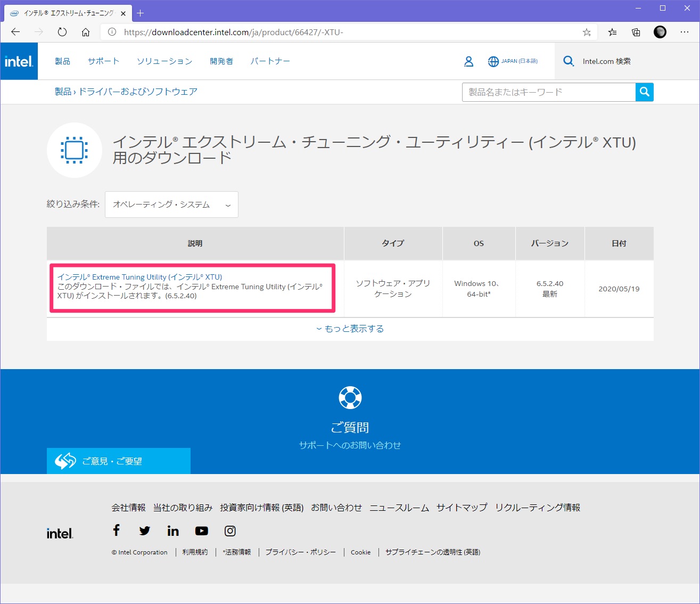Open the 開発者 menu

click(221, 61)
